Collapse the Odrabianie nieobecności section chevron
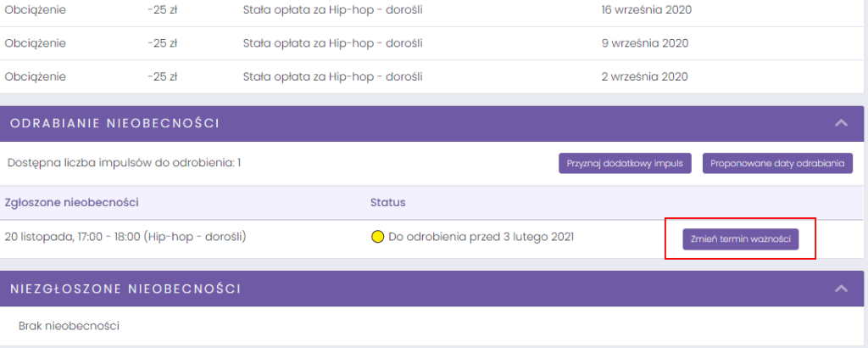868x348 pixels. [x=841, y=123]
